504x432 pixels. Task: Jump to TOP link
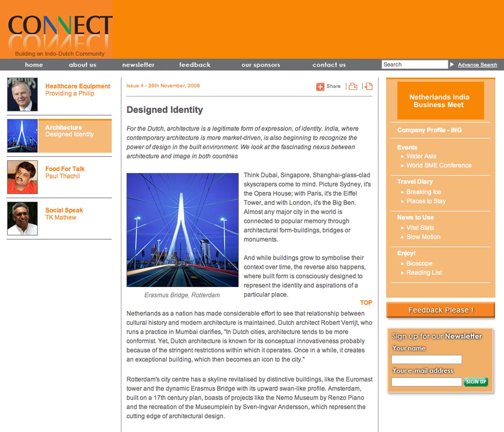point(366,303)
